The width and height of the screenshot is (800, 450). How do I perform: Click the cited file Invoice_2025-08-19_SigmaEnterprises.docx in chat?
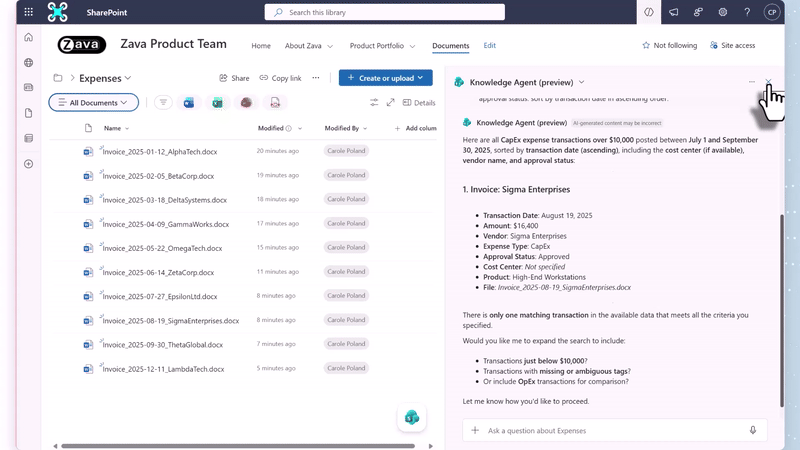(x=564, y=287)
